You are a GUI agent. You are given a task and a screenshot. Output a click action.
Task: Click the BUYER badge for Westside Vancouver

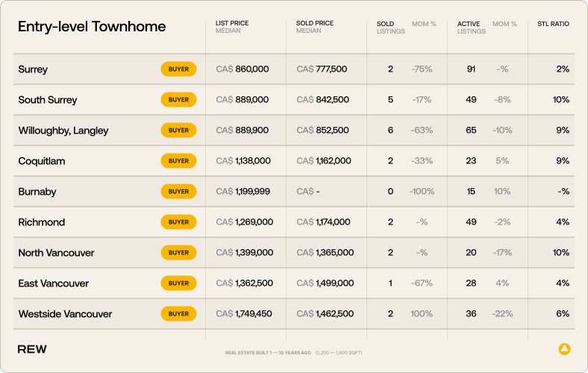coord(178,314)
